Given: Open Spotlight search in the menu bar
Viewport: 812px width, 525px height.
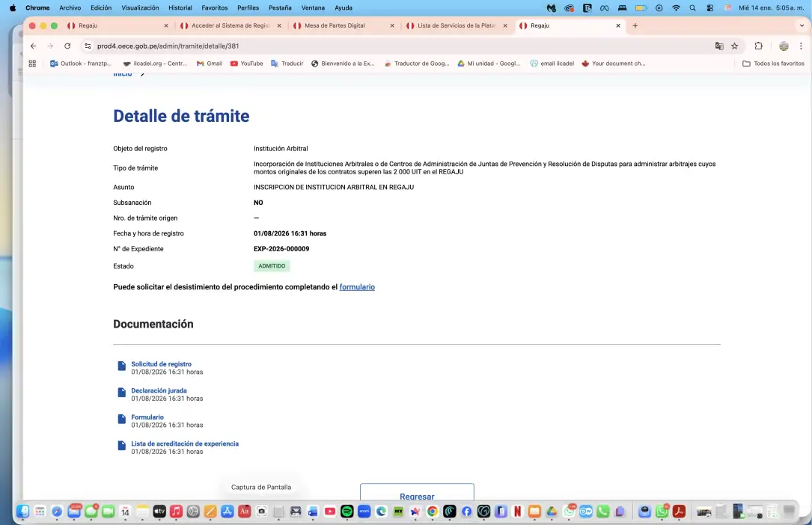Looking at the screenshot, I should point(693,7).
